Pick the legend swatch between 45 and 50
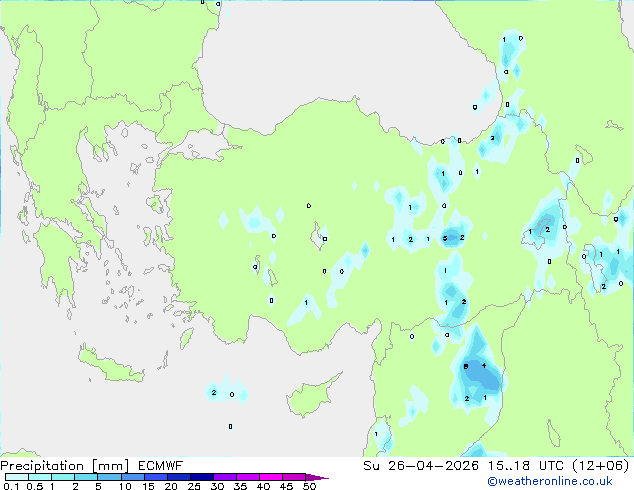 (294, 477)
